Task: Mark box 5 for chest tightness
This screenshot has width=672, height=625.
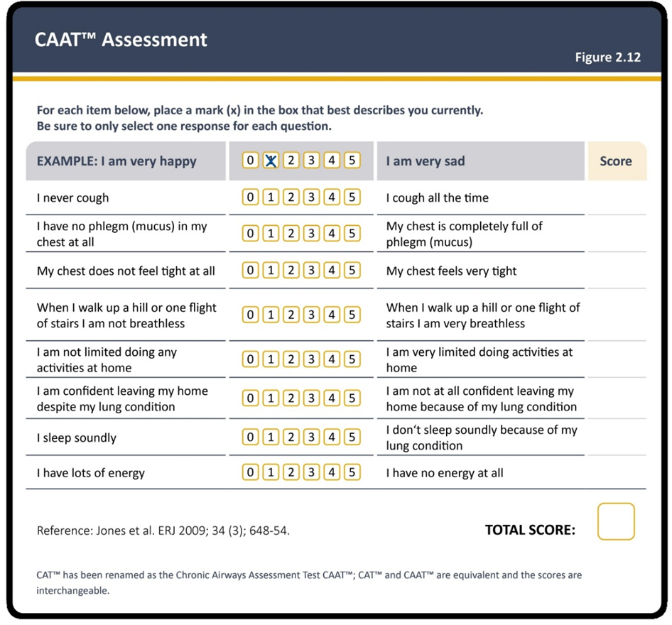Action: pyautogui.click(x=352, y=271)
